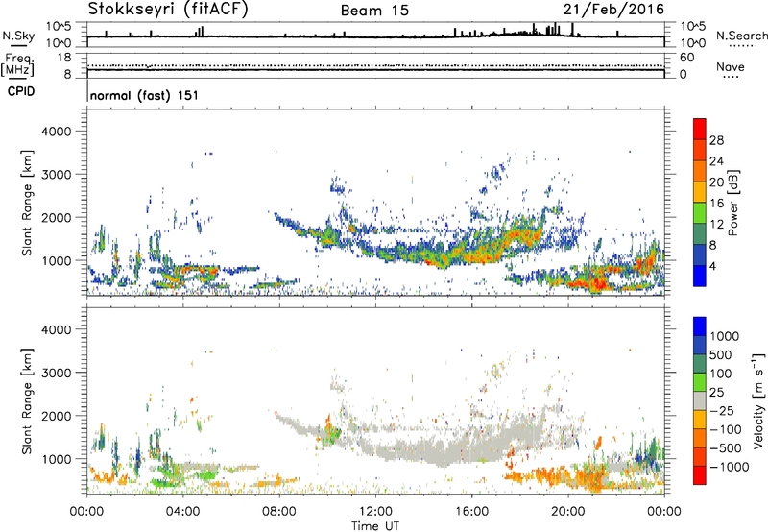Click the '20:00' time axis label

(x=568, y=512)
